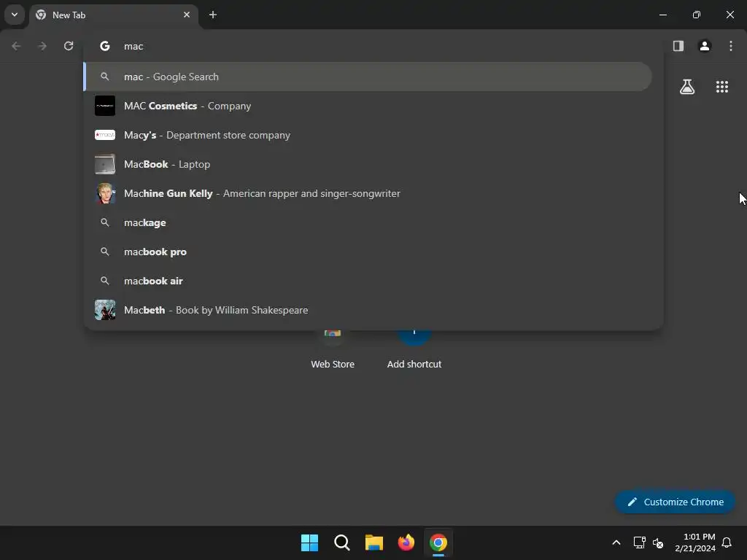The height and width of the screenshot is (560, 747).
Task: Click the MAC Cosmetics logo thumbnail
Action: coord(105,106)
